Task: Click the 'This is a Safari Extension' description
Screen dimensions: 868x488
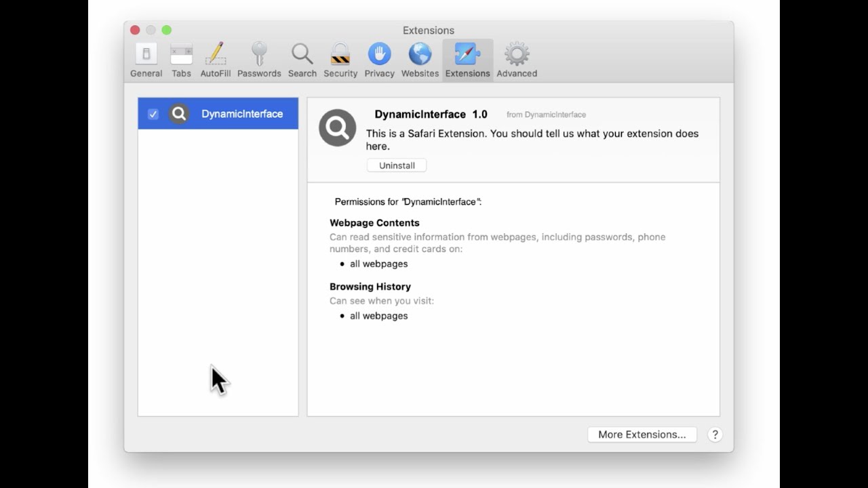Action: (532, 140)
